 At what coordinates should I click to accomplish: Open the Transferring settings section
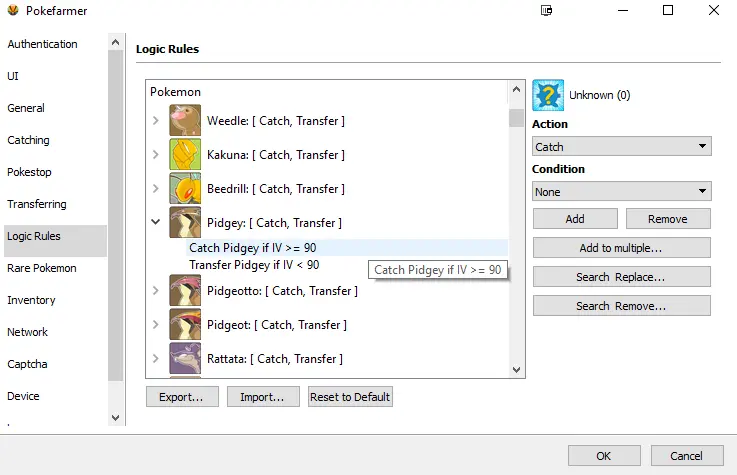coord(37,204)
